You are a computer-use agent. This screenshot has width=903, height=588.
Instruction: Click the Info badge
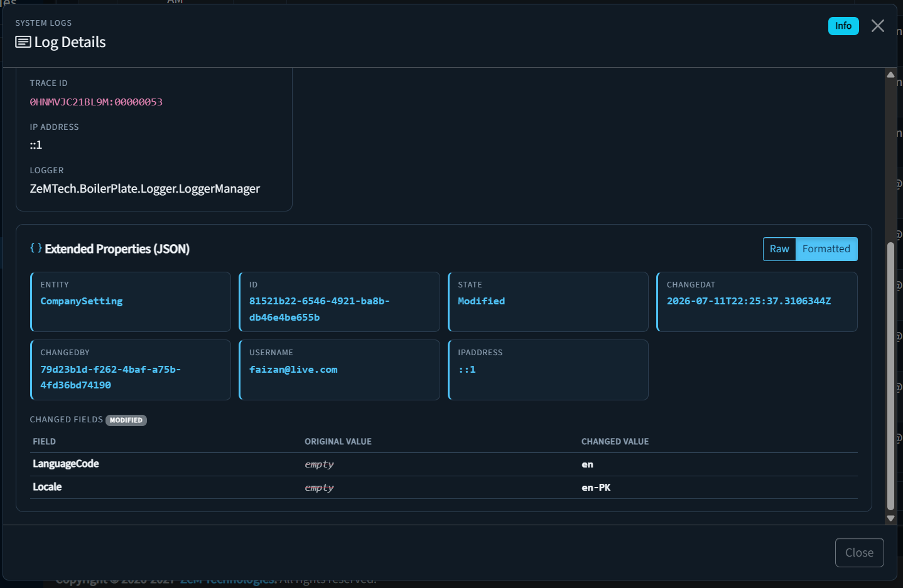843,26
